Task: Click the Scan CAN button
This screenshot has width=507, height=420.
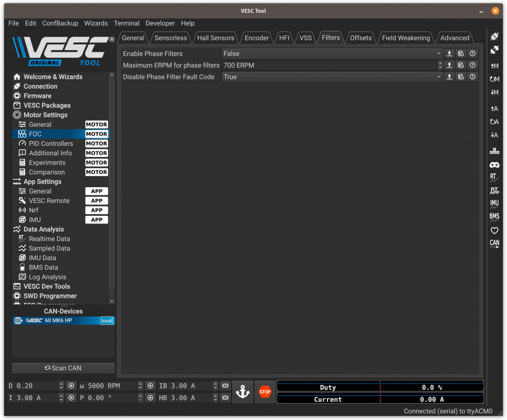Action: click(x=63, y=368)
